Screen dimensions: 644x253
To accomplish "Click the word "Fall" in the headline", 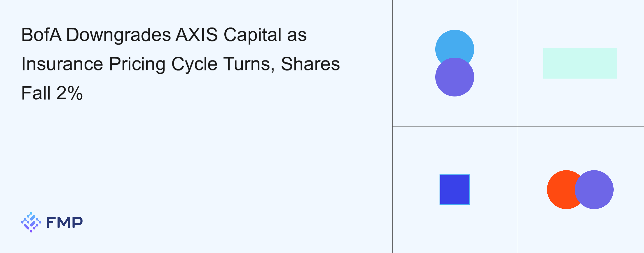I will 36,93.
